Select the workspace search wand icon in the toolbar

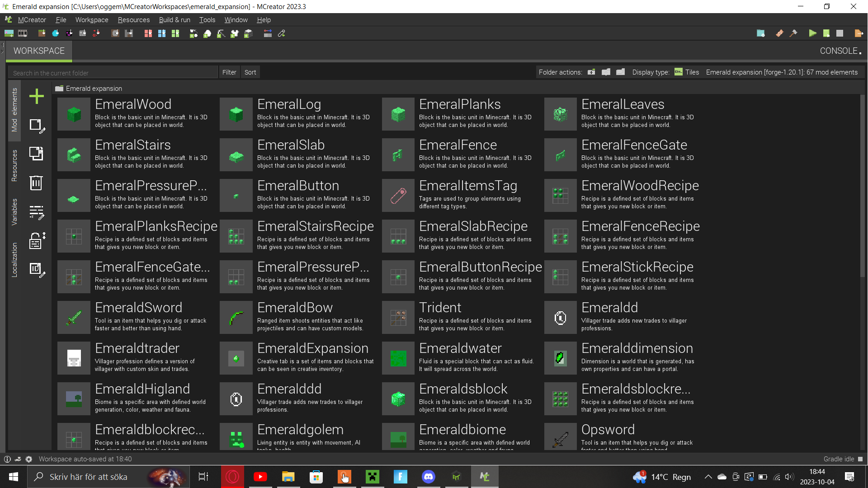pyautogui.click(x=282, y=33)
